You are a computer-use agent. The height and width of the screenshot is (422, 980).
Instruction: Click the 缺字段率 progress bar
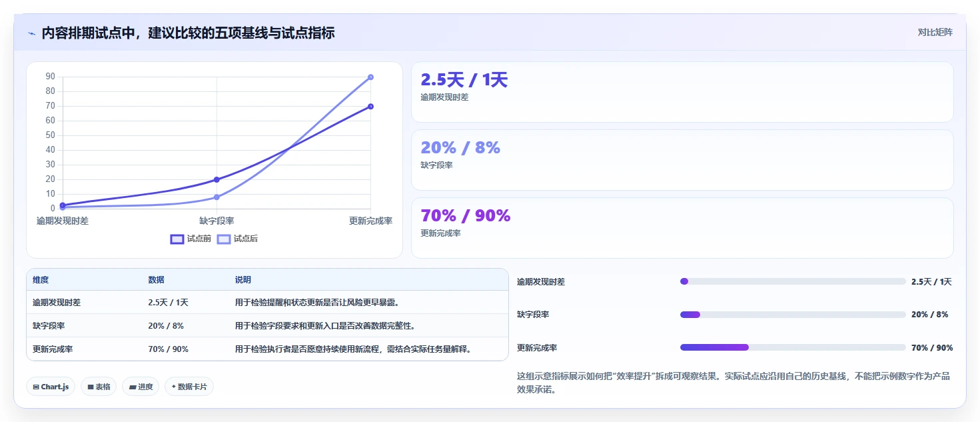pos(793,315)
